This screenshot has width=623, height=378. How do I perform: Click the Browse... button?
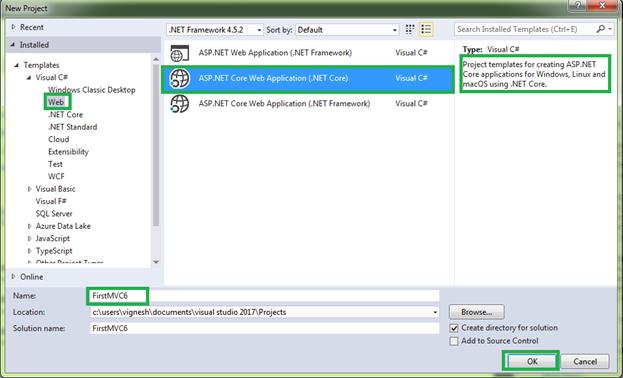coord(477,312)
